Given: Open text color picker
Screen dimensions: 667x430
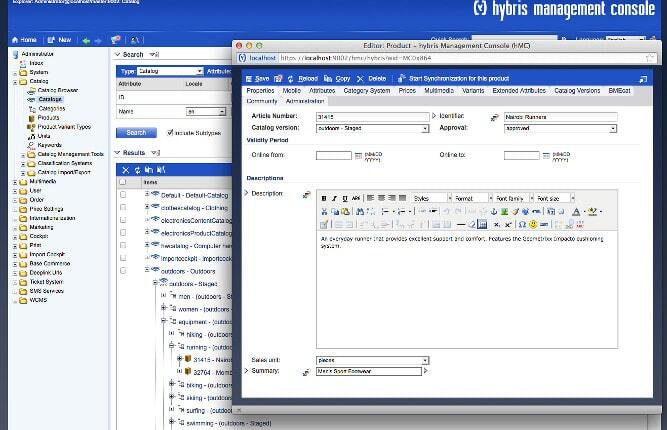Looking at the screenshot, I should point(576,211).
